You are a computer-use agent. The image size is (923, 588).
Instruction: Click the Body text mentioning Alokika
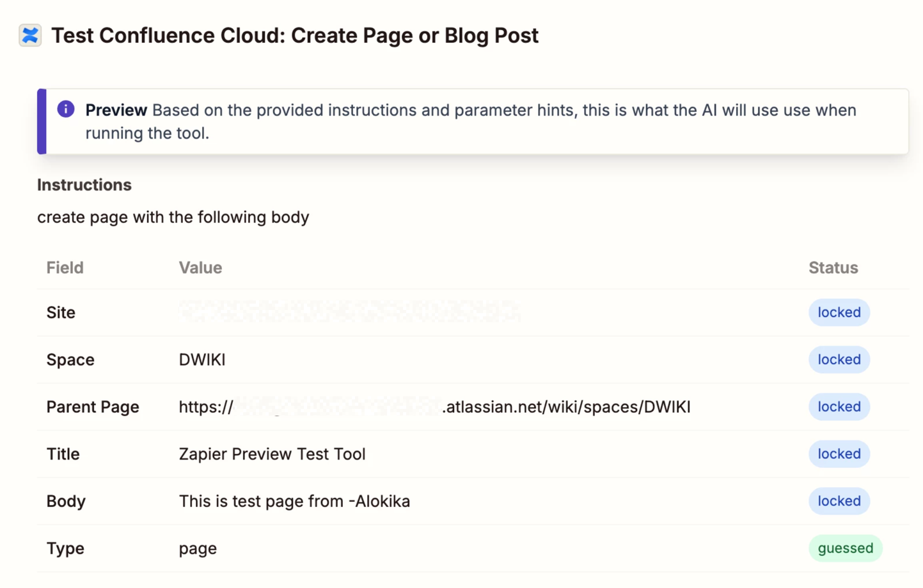click(294, 501)
